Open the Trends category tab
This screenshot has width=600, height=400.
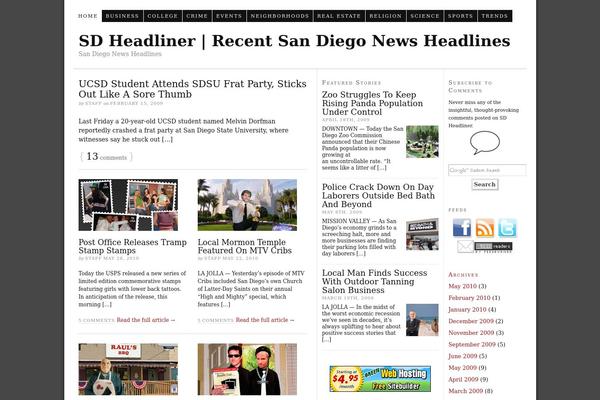pos(494,16)
